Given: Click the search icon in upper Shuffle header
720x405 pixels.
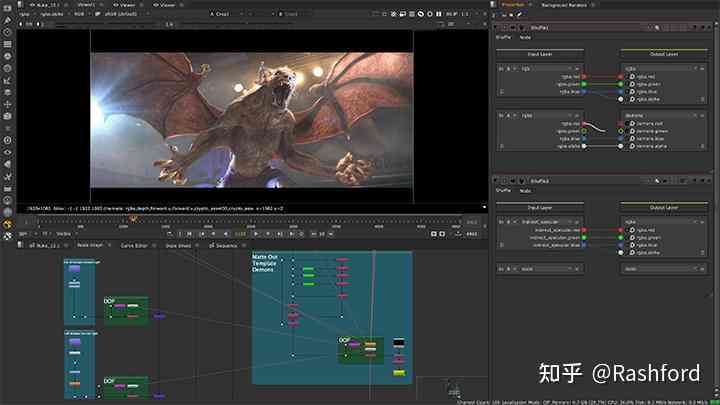Looking at the screenshot, I should click(657, 28).
